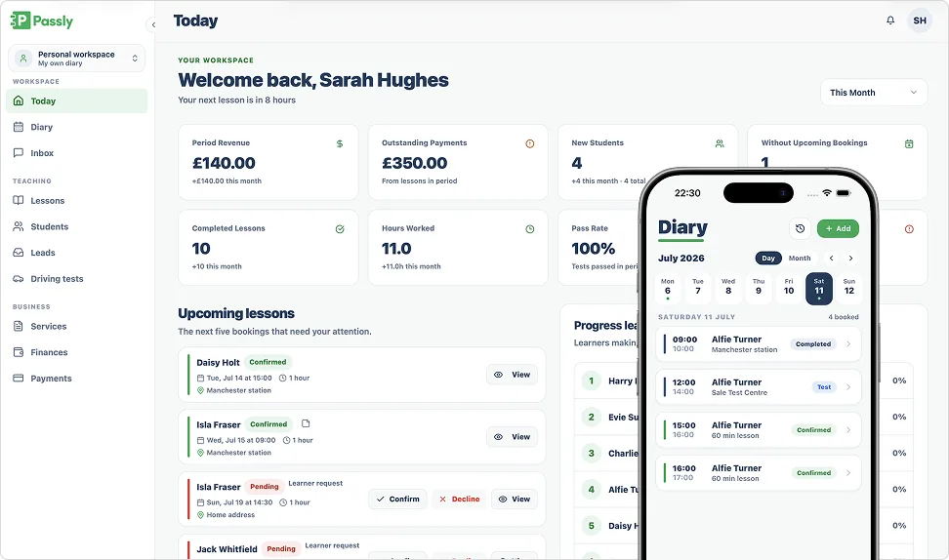Click the check icon on Completed Lessons card
The image size is (949, 560).
[340, 229]
